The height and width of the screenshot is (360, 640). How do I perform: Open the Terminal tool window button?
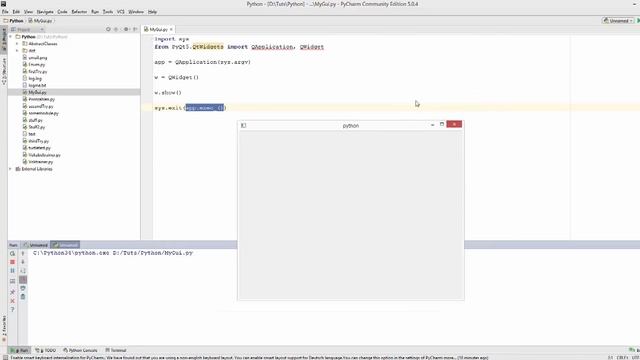pos(116,350)
